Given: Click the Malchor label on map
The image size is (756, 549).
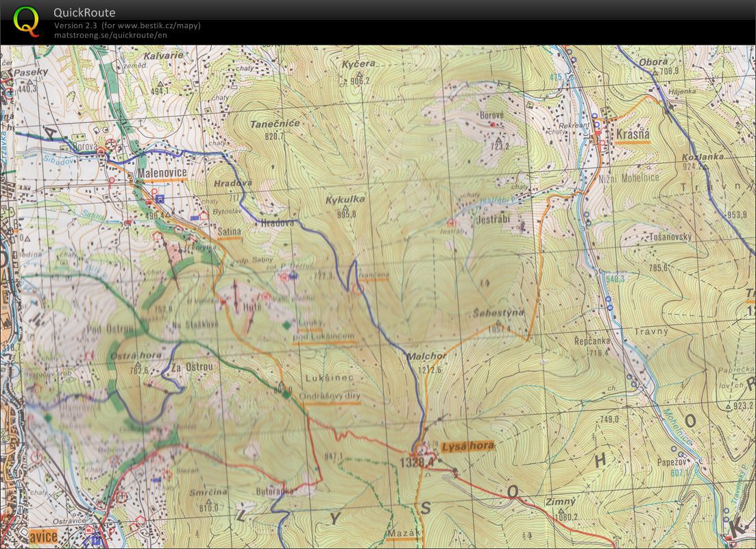Looking at the screenshot, I should [x=426, y=356].
